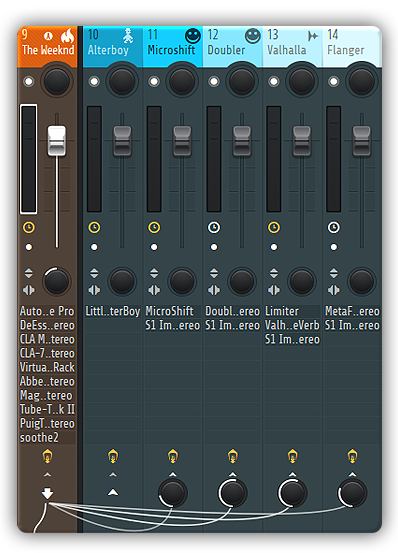Image resolution: width=398 pixels, height=553 pixels.
Task: Open the Littl..terBoy effect slot
Action: click(113, 311)
